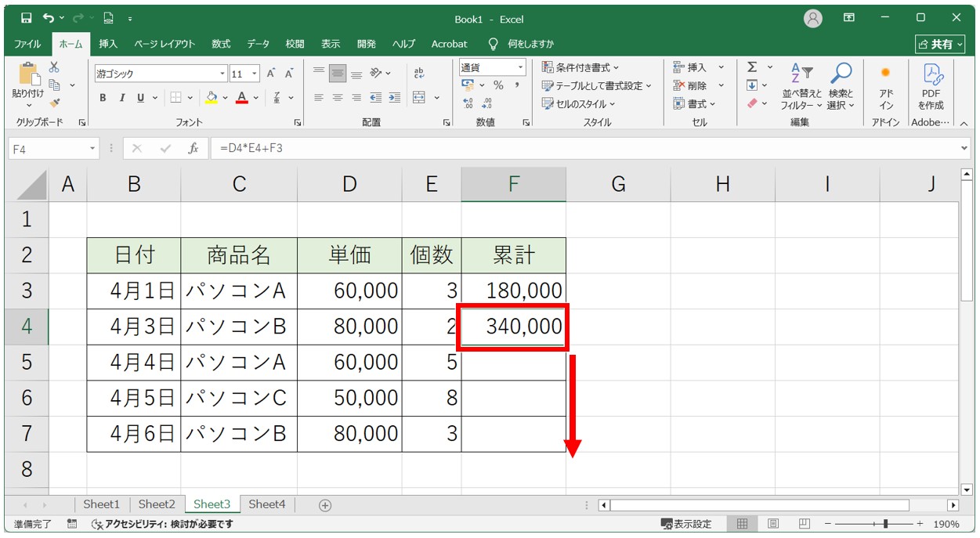The height and width of the screenshot is (538, 980).
Task: Click the increase indent icon
Action: 393,98
